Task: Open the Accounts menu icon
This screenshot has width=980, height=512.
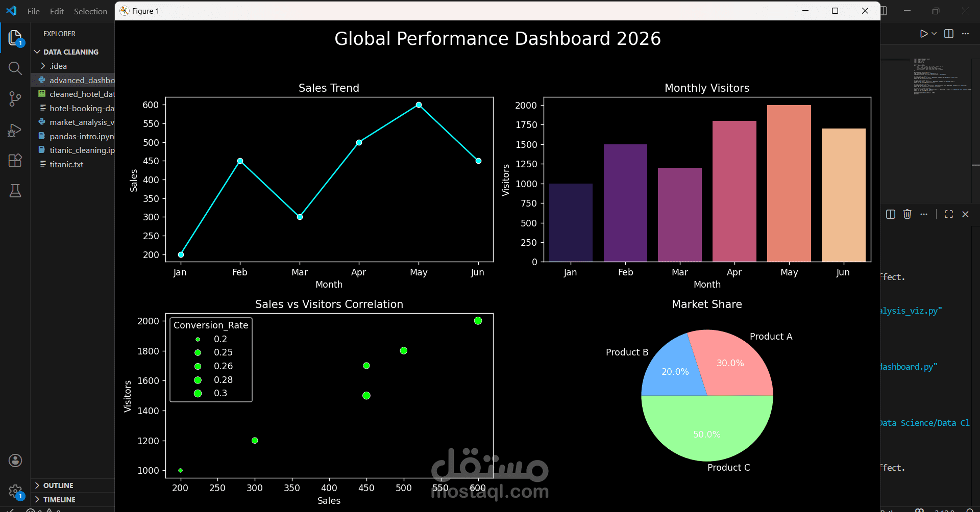Action: (x=15, y=460)
